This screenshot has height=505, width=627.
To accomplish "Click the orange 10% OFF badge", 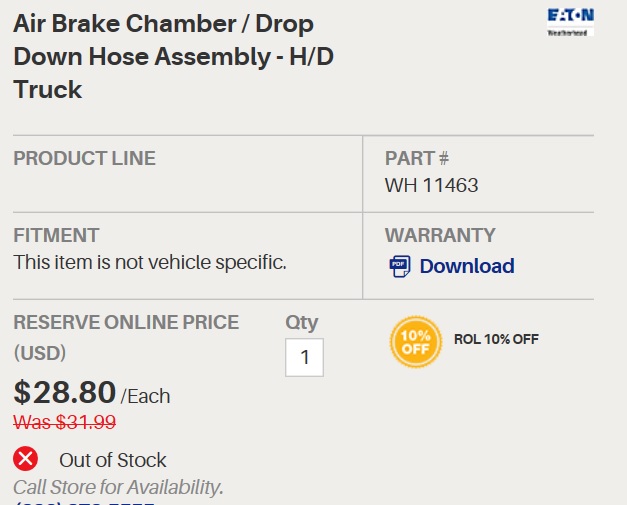I will [415, 342].
